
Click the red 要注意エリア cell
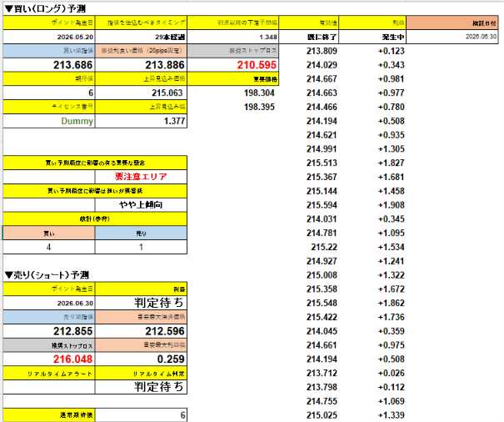point(141,177)
